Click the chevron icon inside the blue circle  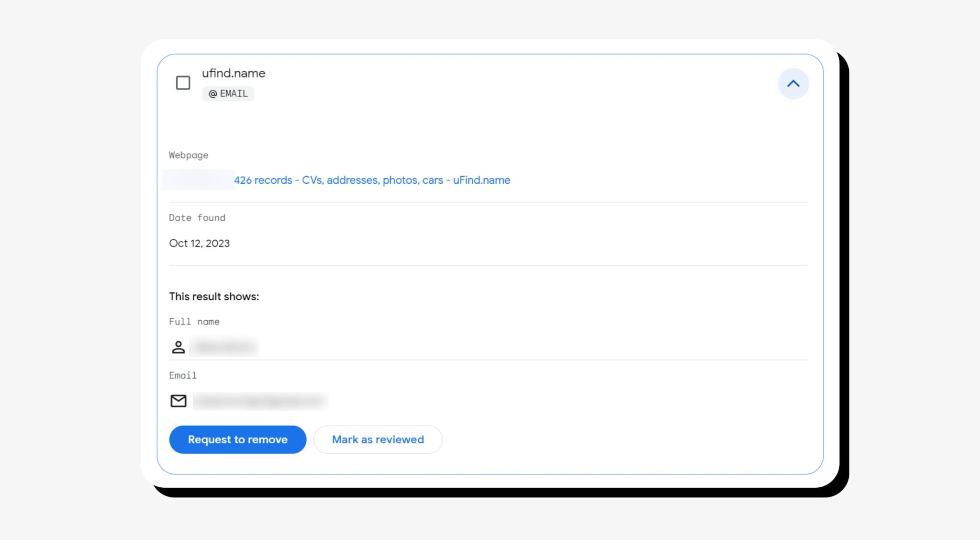793,84
